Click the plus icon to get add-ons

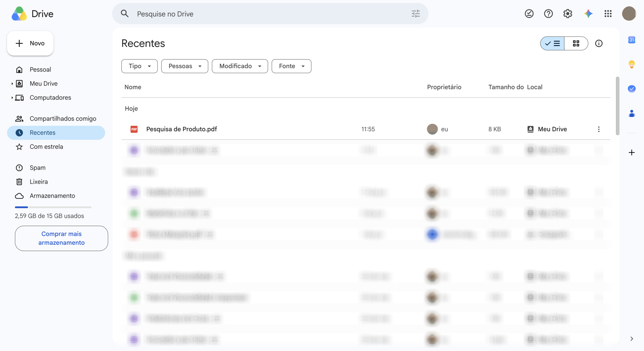[632, 152]
